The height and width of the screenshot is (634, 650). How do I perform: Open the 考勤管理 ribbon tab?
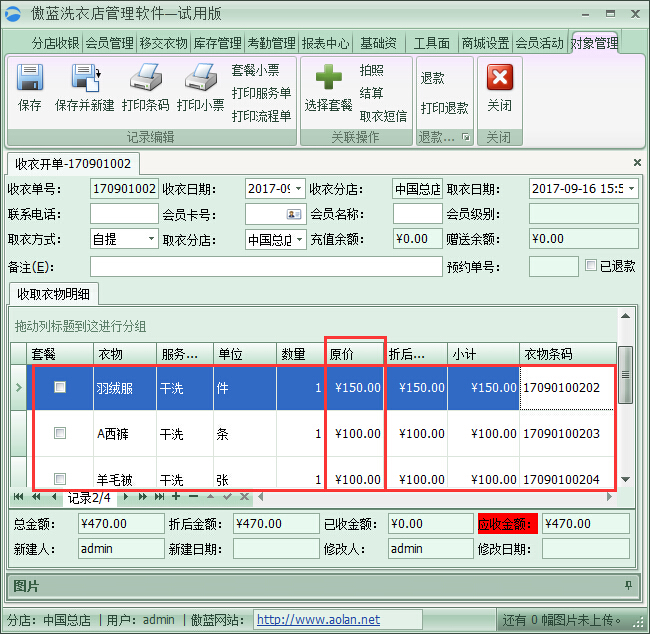272,43
